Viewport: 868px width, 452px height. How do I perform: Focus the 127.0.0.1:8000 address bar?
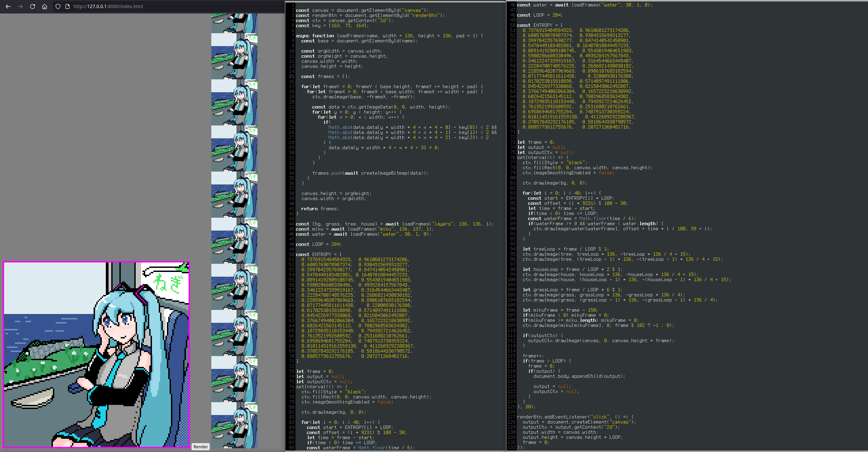tap(109, 6)
